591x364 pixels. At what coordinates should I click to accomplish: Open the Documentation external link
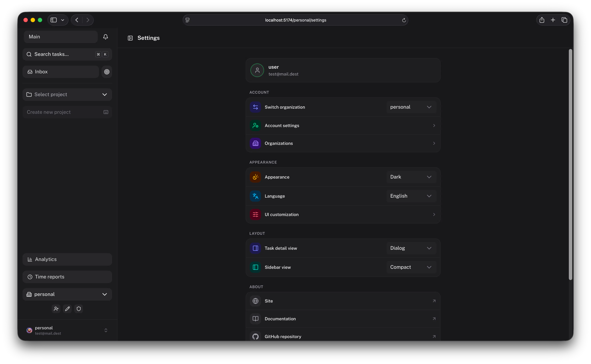343,319
